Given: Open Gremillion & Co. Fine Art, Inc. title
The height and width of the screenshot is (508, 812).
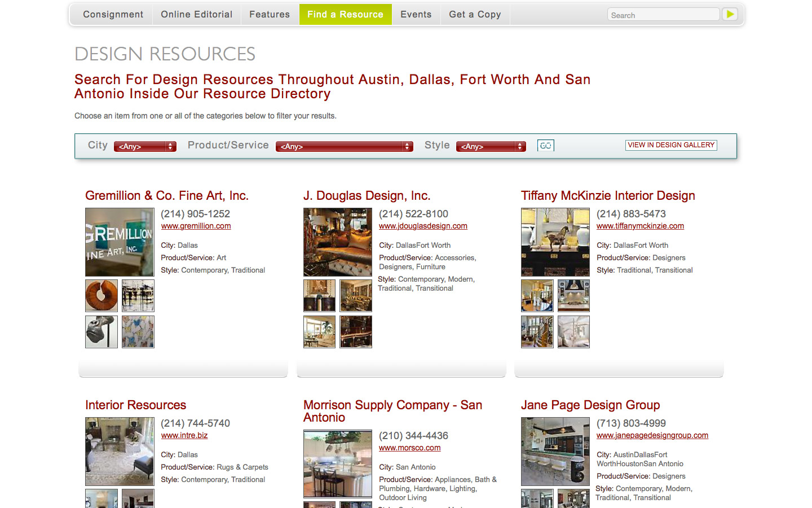Looking at the screenshot, I should coord(167,196).
